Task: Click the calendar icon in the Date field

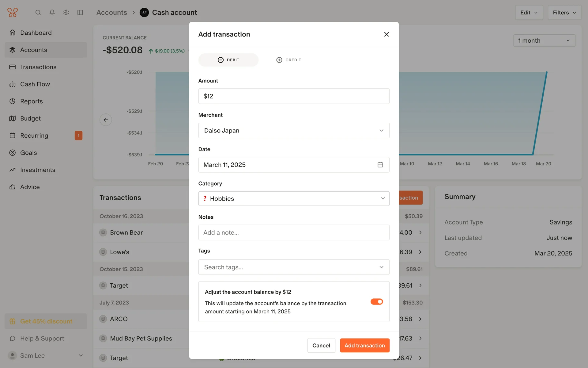Action: coord(380,165)
